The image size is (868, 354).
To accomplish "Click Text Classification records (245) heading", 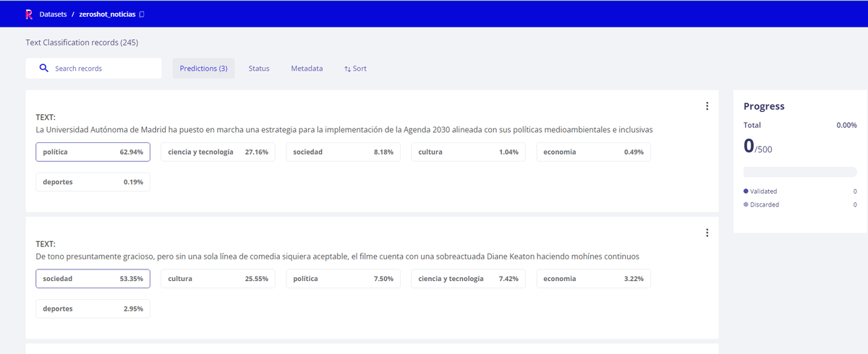I will click(x=82, y=43).
